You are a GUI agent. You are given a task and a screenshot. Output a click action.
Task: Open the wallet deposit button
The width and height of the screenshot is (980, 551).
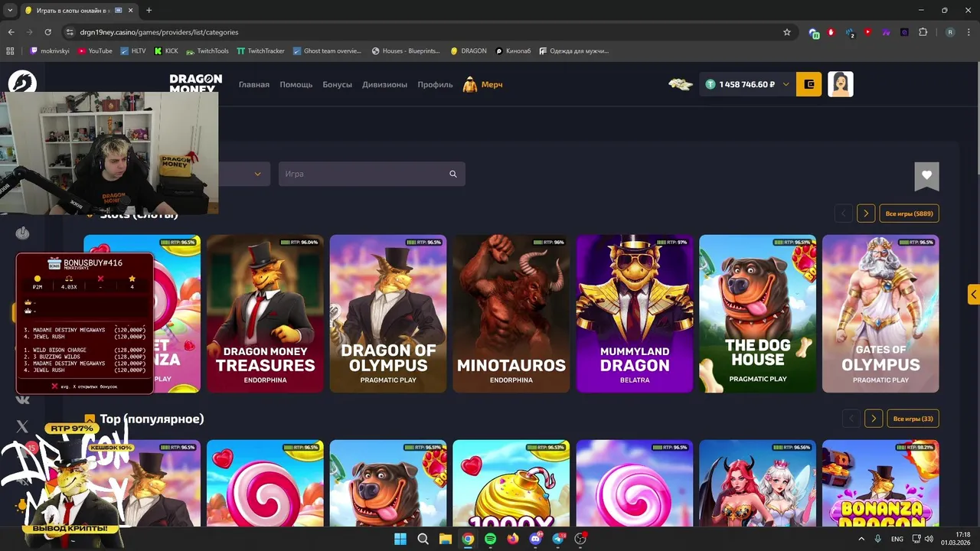(808, 84)
